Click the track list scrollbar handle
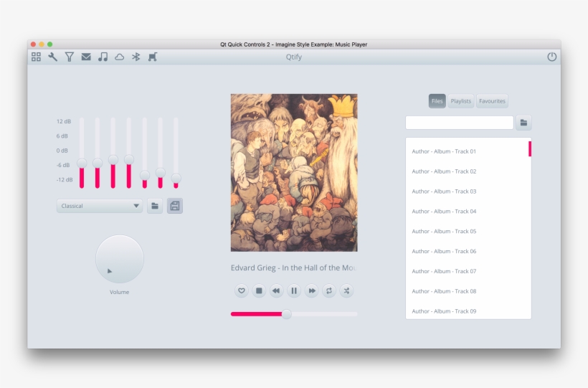This screenshot has width=588, height=388. coord(530,149)
